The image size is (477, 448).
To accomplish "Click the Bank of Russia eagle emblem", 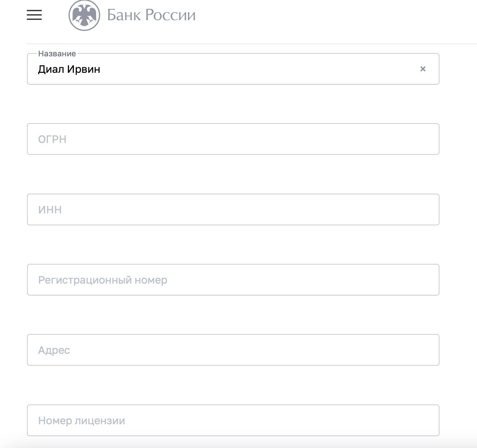I will pos(84,15).
